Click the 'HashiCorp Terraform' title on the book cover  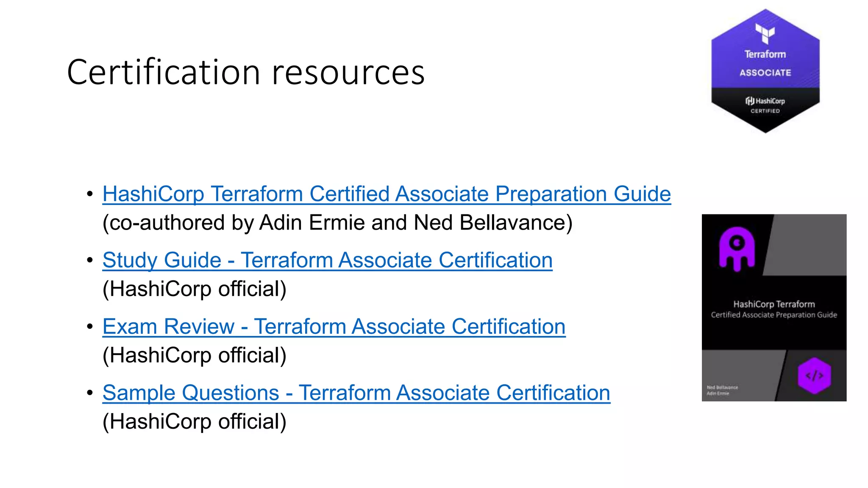774,304
